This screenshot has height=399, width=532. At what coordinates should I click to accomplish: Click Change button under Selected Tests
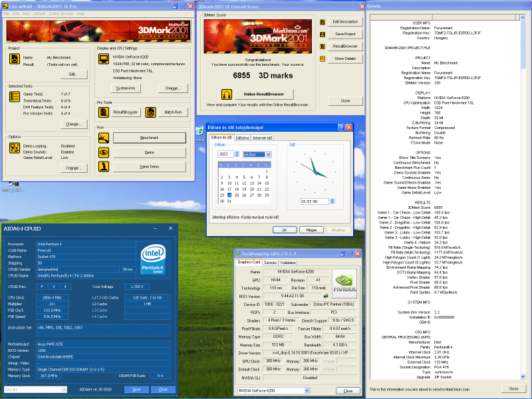click(74, 124)
